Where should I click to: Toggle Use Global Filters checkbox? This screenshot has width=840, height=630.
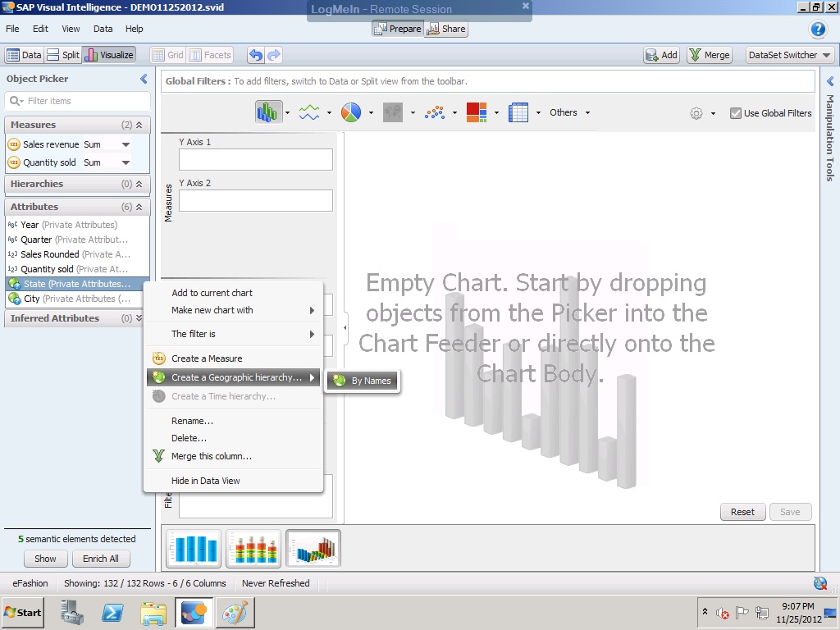click(736, 113)
